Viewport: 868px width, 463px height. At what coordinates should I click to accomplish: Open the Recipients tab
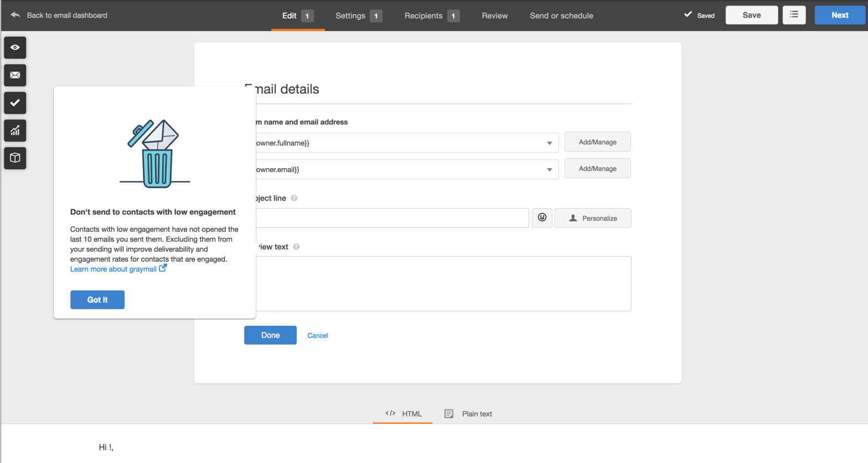tap(431, 15)
